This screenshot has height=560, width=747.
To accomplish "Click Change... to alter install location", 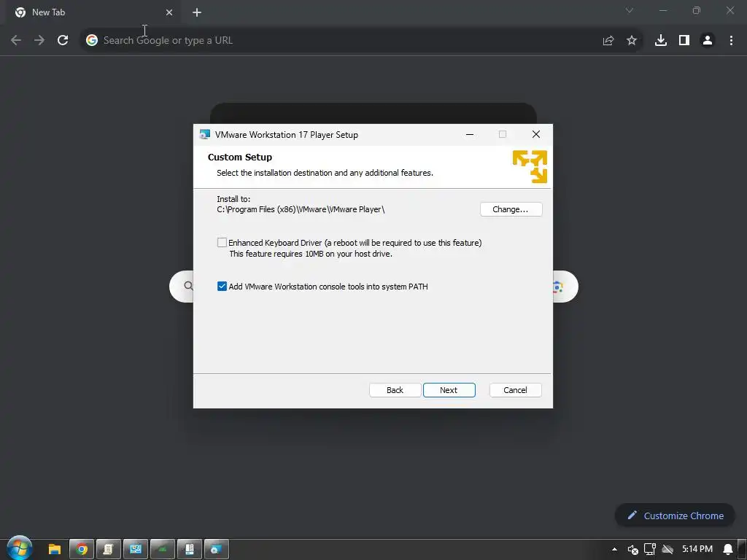I will pos(511,209).
